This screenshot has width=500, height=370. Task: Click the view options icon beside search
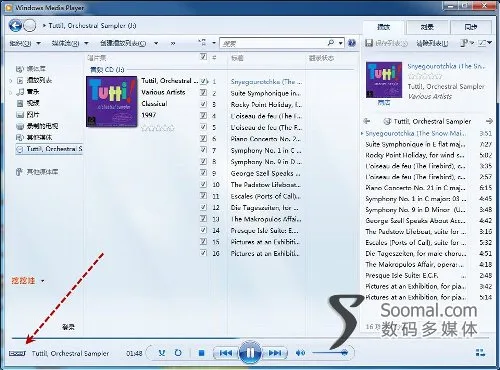pyautogui.click(x=202, y=43)
